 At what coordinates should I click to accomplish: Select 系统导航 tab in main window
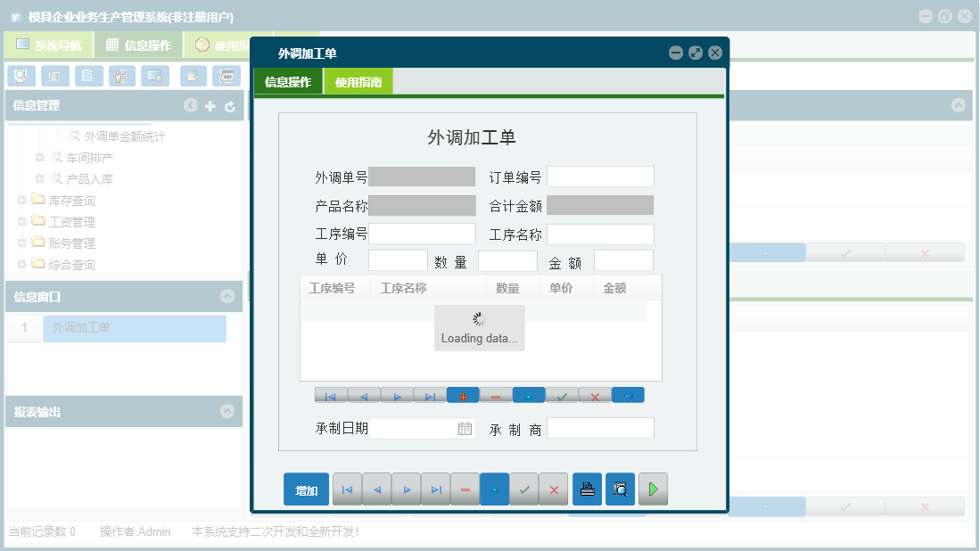pyautogui.click(x=49, y=45)
